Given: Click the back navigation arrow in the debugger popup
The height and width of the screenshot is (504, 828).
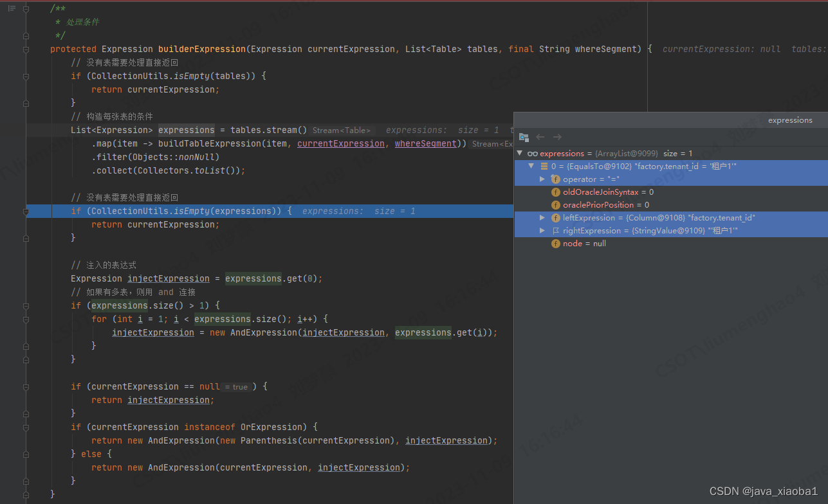Looking at the screenshot, I should tap(540, 137).
